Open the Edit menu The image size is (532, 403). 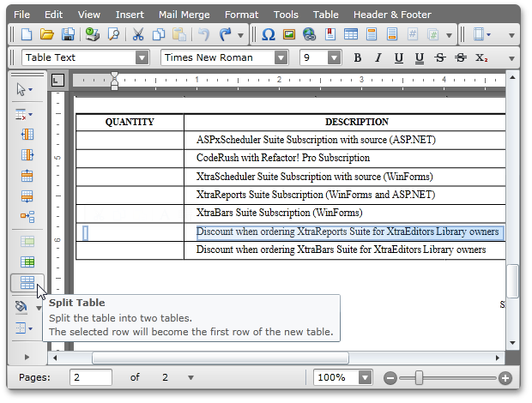click(53, 15)
